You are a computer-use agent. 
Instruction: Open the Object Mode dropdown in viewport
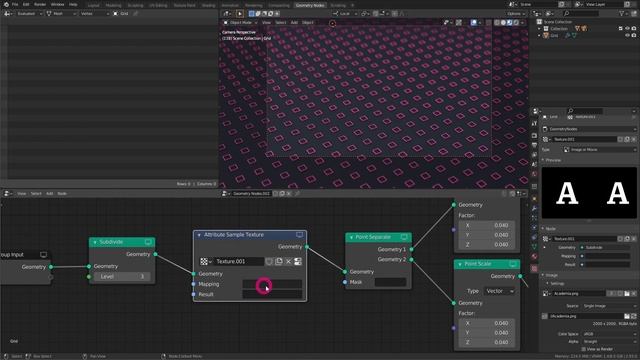tap(240, 22)
